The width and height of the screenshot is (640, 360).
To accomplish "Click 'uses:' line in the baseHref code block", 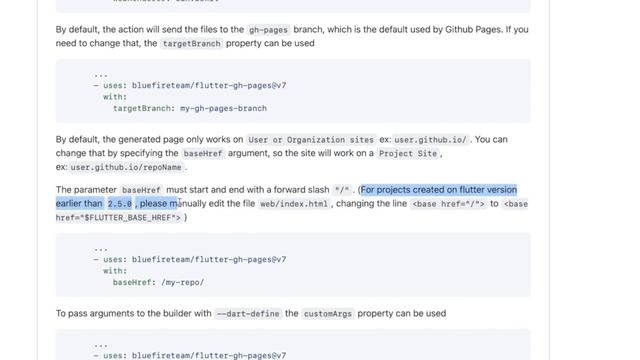I will point(190,260).
